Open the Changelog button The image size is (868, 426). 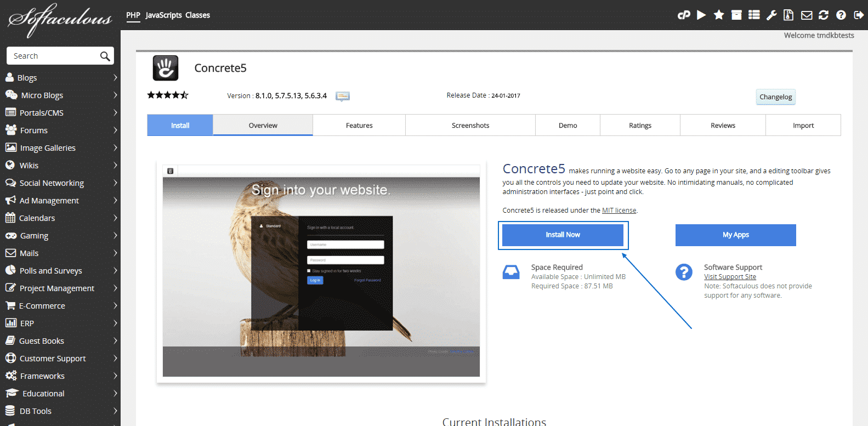[x=776, y=97]
